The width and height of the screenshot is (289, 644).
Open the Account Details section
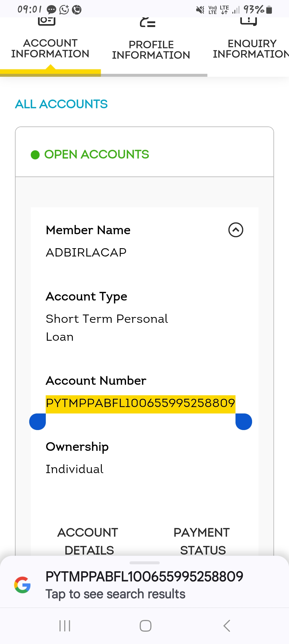(x=88, y=541)
